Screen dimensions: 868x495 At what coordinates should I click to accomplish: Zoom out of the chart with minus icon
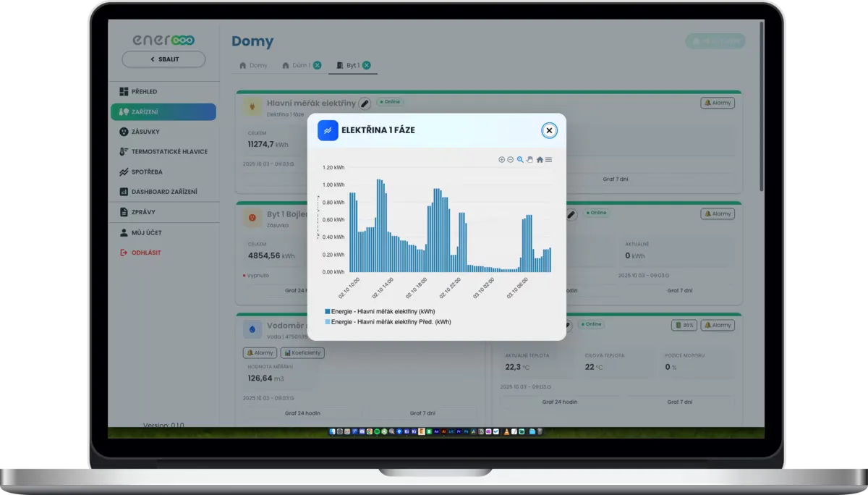tap(510, 160)
